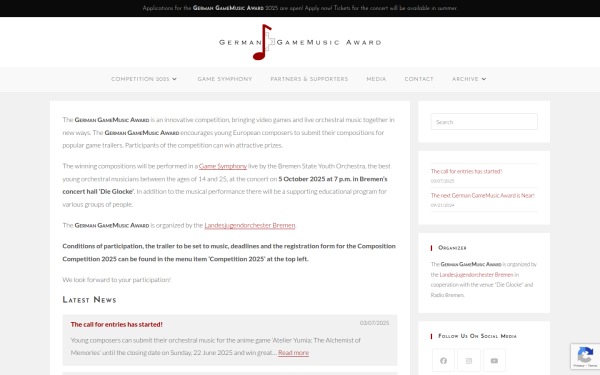
Task: Open Landesjugendorchester Bremen link in main text
Action: click(x=250, y=225)
